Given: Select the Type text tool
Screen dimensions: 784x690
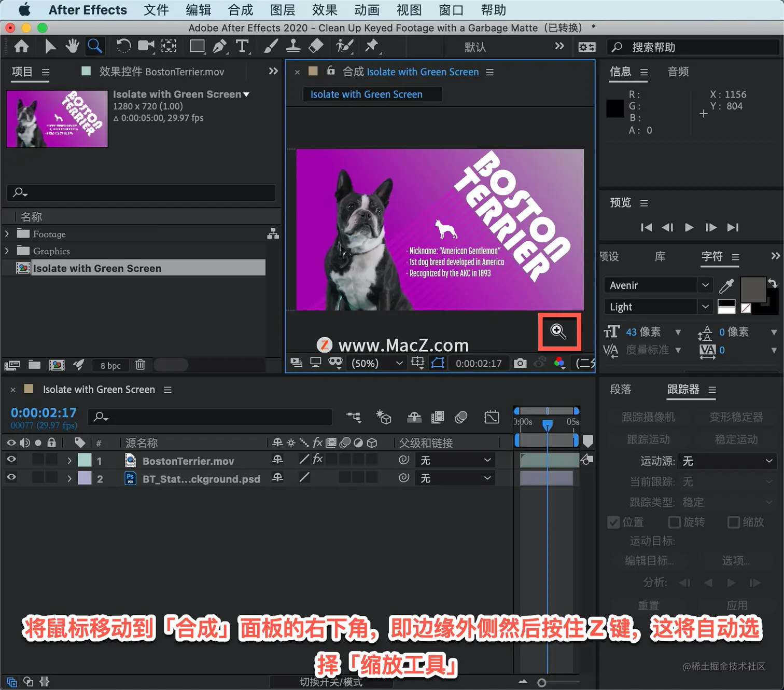Looking at the screenshot, I should (x=242, y=47).
